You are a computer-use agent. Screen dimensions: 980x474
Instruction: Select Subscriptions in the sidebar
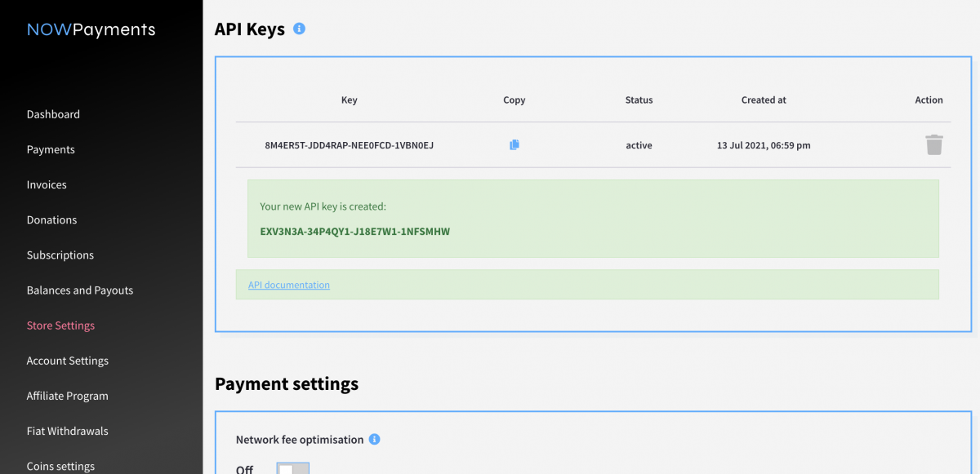[x=60, y=255]
